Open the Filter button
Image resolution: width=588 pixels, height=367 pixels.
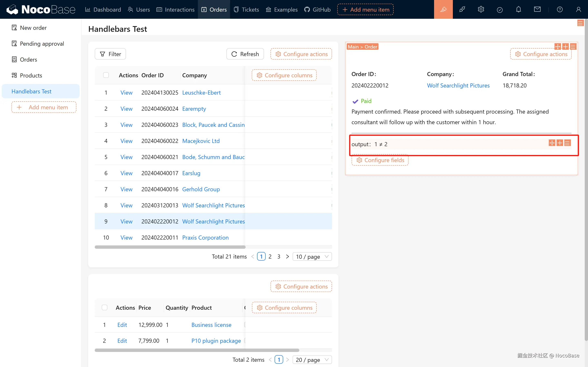(x=110, y=54)
